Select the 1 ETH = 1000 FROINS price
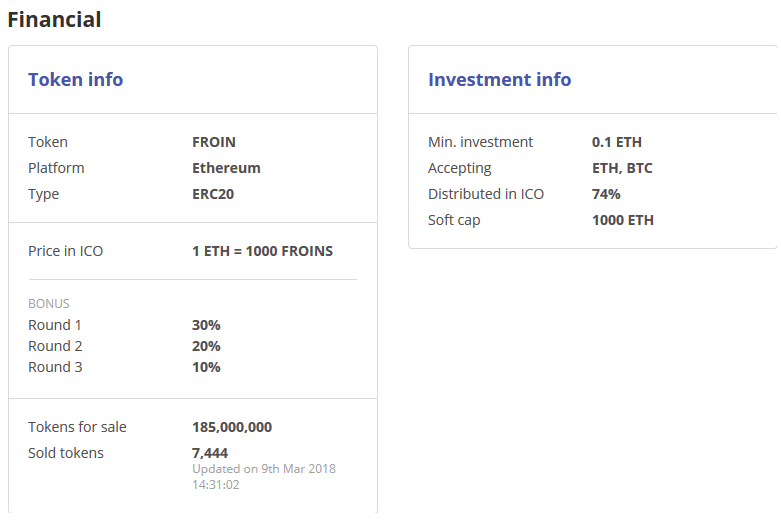This screenshot has height=522, width=781. (262, 251)
